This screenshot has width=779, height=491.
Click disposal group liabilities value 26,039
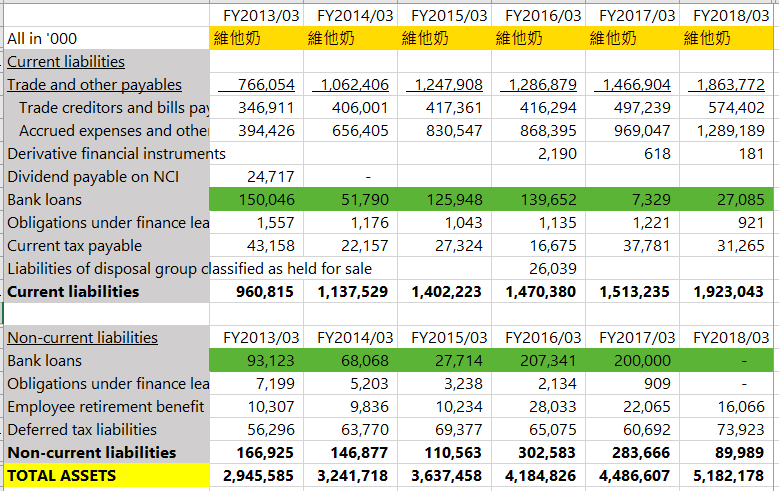click(x=539, y=268)
